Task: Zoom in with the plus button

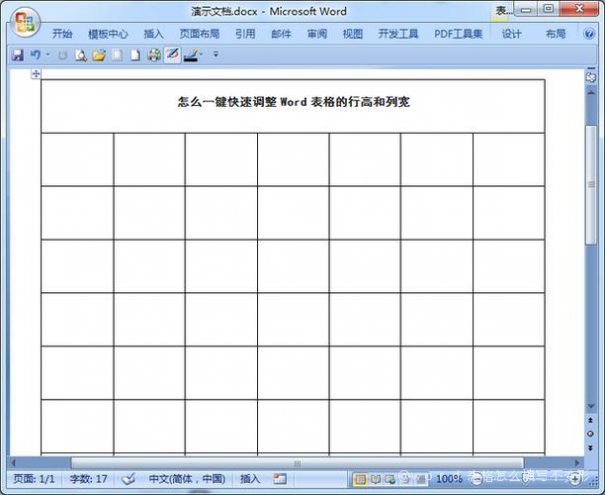Action: (575, 479)
